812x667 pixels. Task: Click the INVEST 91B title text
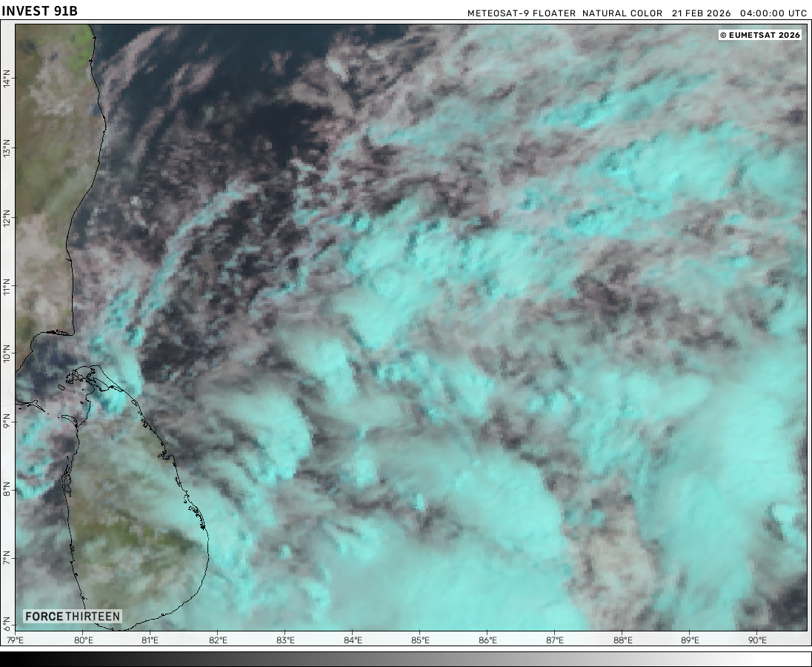pos(39,11)
